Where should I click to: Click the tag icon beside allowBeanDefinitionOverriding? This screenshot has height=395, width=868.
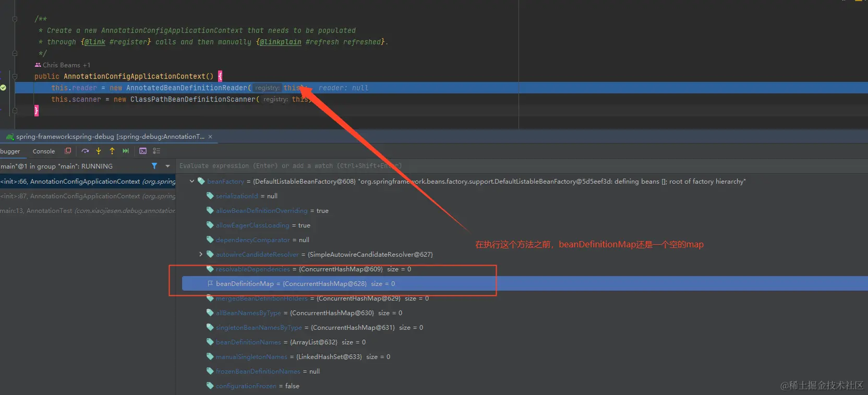tap(210, 210)
